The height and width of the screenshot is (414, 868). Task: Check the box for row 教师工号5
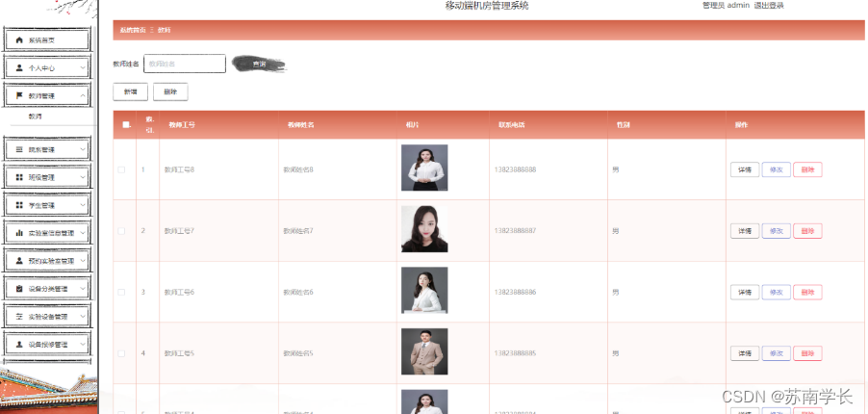coord(121,353)
